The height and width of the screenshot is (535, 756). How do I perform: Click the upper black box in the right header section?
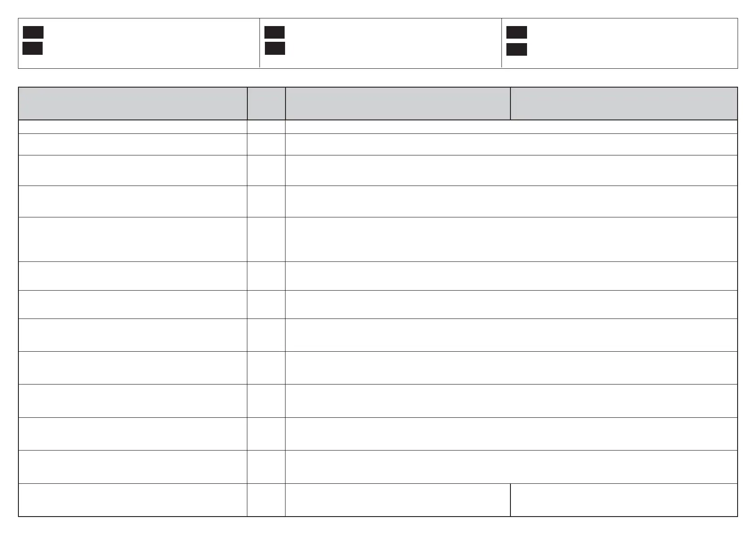tap(517, 32)
